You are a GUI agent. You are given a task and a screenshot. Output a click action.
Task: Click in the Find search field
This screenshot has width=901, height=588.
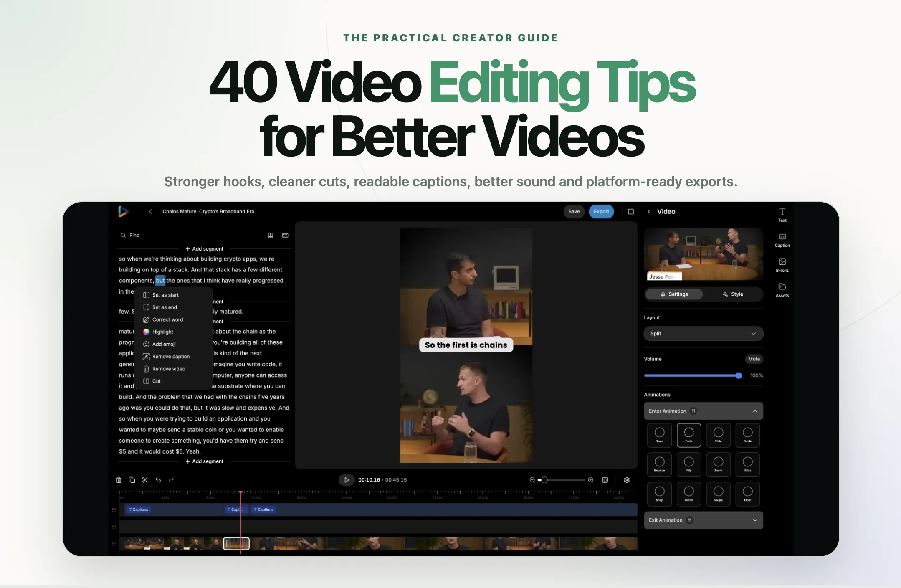[192, 236]
